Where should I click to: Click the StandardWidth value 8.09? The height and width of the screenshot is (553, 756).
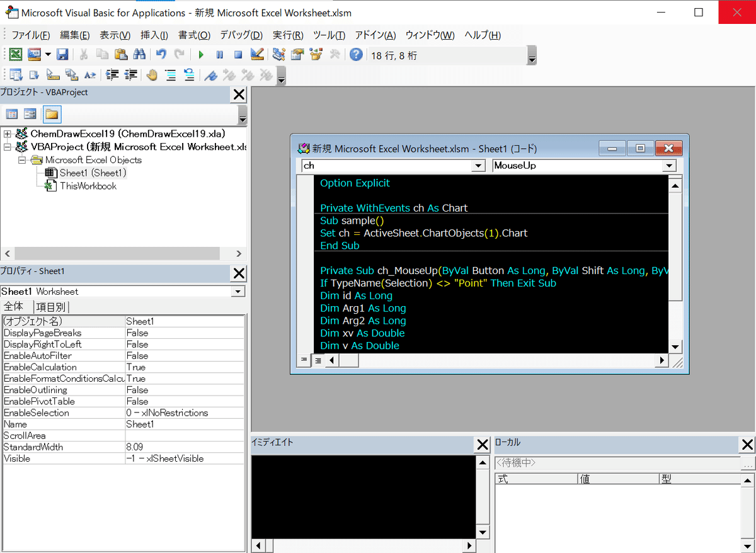(x=185, y=447)
